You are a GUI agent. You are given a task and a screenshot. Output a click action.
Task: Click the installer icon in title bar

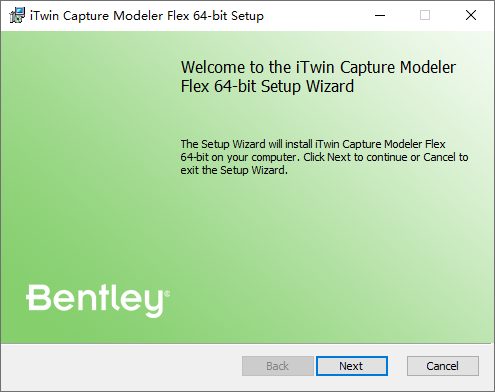[x=17, y=15]
